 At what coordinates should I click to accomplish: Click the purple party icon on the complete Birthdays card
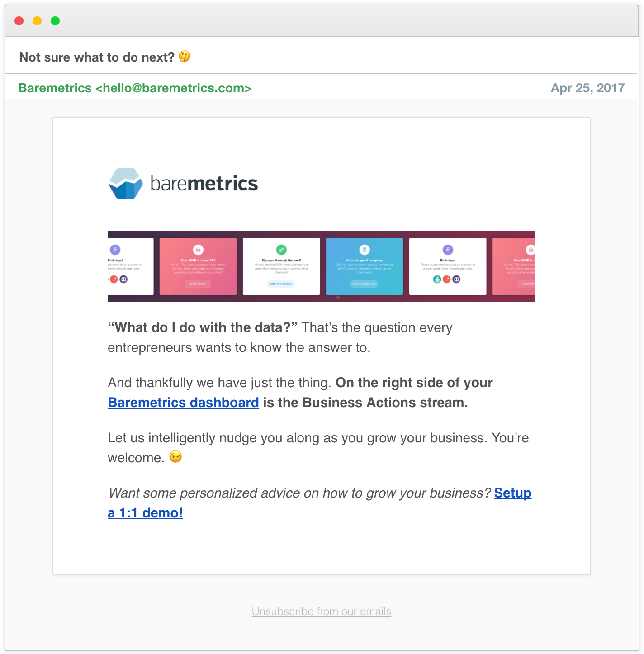tap(448, 250)
